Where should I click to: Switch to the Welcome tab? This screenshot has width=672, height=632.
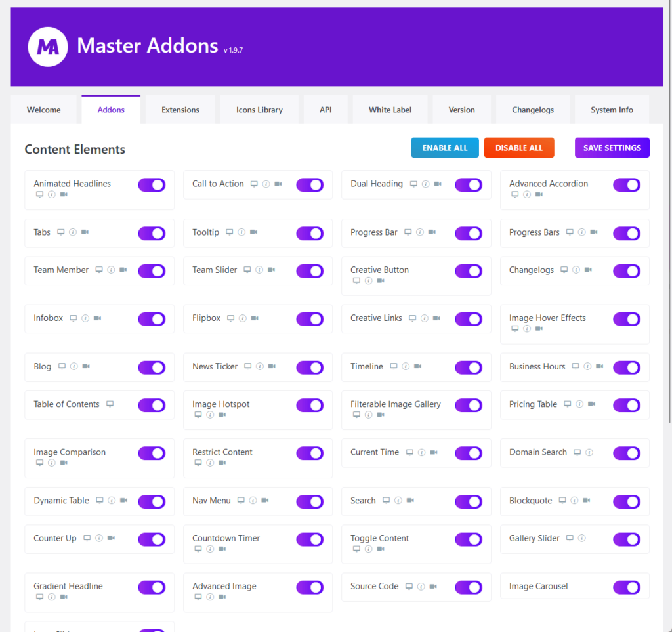[x=44, y=110]
